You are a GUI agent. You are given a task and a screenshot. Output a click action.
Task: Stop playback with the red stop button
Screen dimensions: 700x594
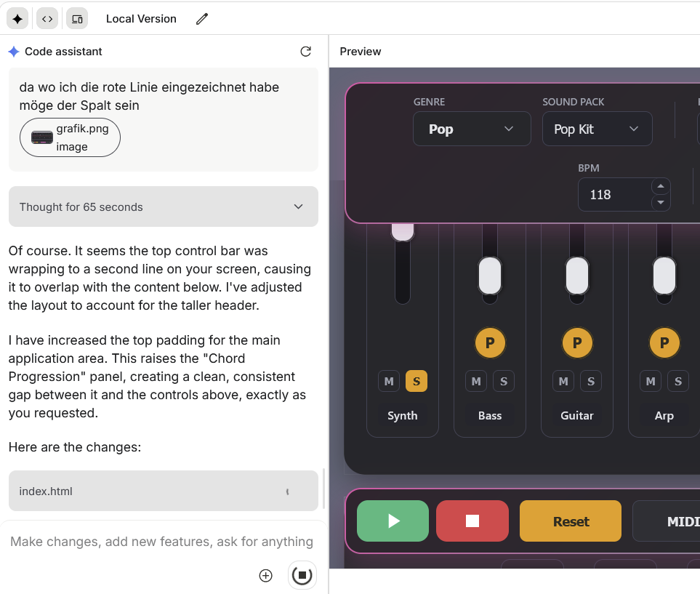click(472, 521)
